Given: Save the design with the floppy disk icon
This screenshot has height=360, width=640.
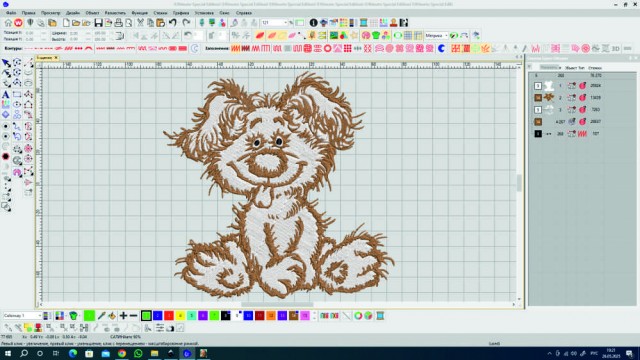Looking at the screenshot, I should pyautogui.click(x=98, y=23).
